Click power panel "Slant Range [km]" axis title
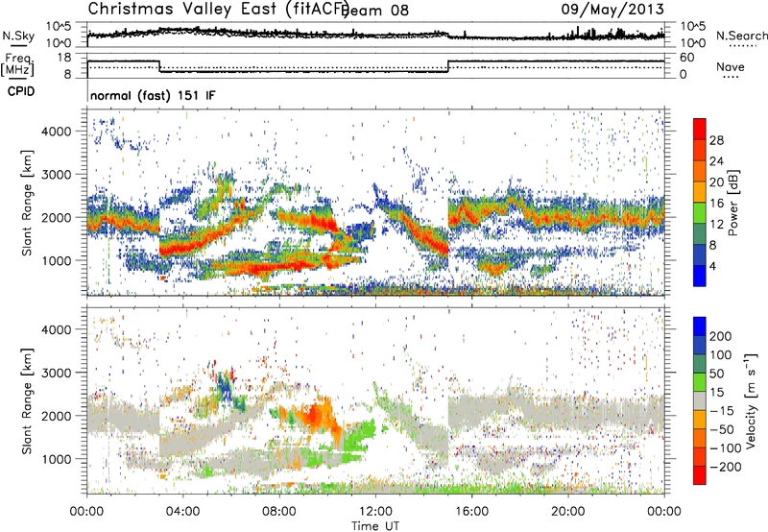This screenshot has width=768, height=532. pos(27,203)
